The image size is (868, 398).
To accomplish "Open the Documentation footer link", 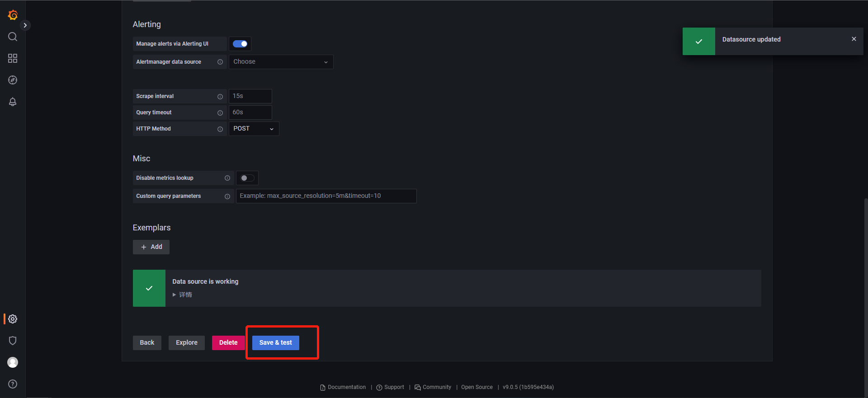I will point(343,387).
